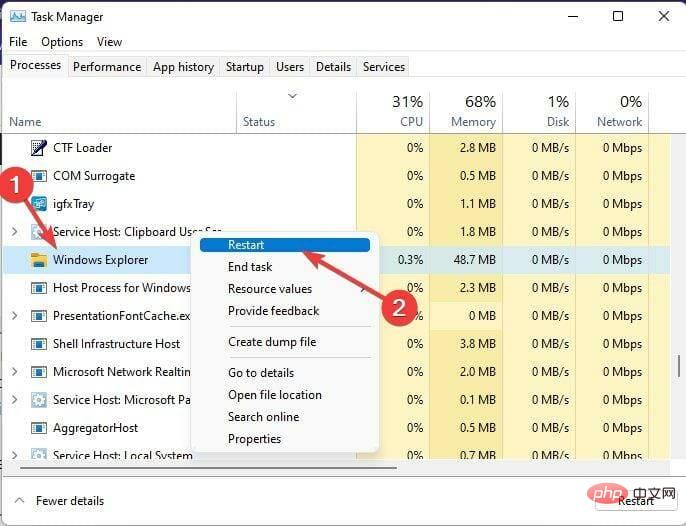Click the Shell Infrastructure Host icon

(x=39, y=344)
